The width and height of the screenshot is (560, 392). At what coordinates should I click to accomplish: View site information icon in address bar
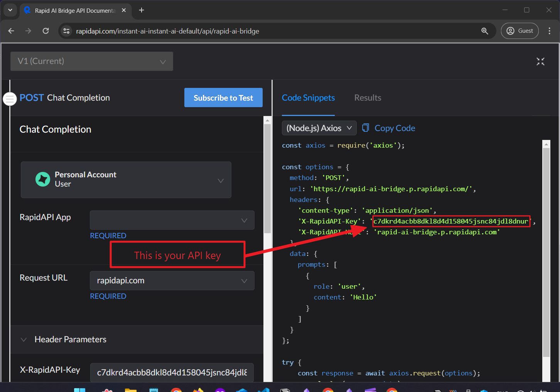pos(67,31)
